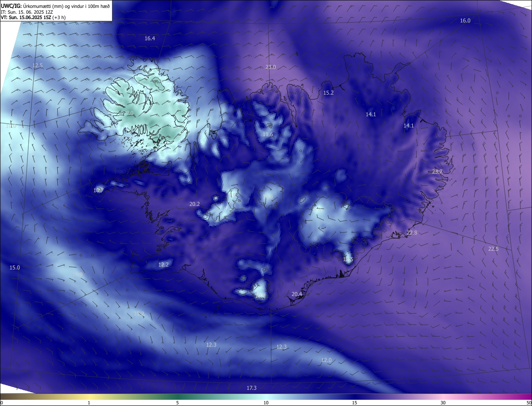
Task: Click the 23.0 value label north of Iceland
Action: point(271,67)
